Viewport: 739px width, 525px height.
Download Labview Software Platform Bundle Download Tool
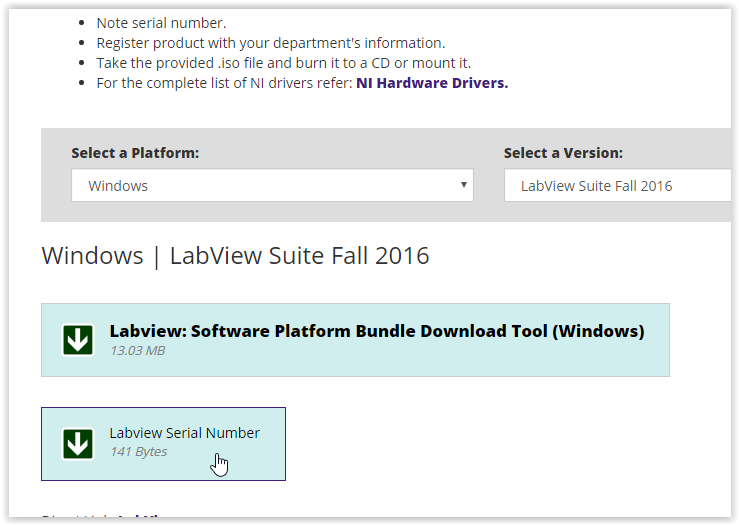pyautogui.click(x=355, y=340)
